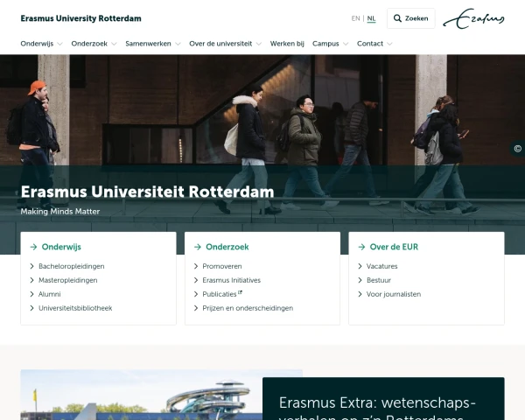Open Prijzen en onderscheidingen link
The width and height of the screenshot is (525, 420).
coord(248,308)
